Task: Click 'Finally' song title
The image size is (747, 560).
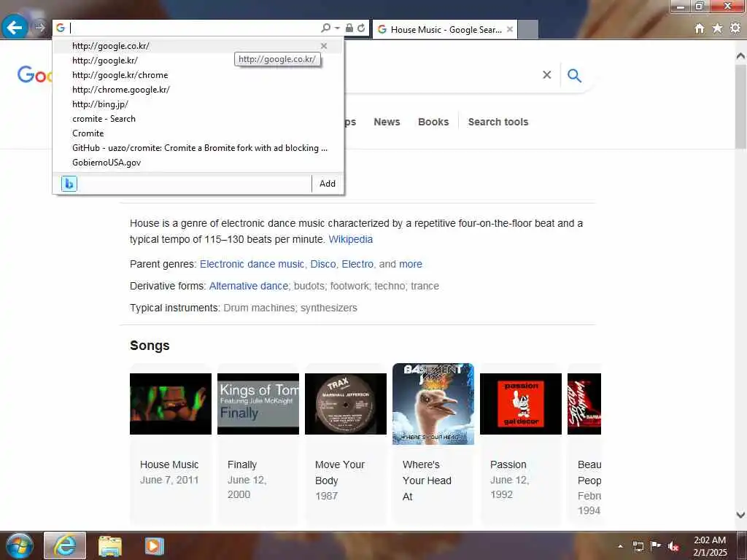Action: [242, 464]
